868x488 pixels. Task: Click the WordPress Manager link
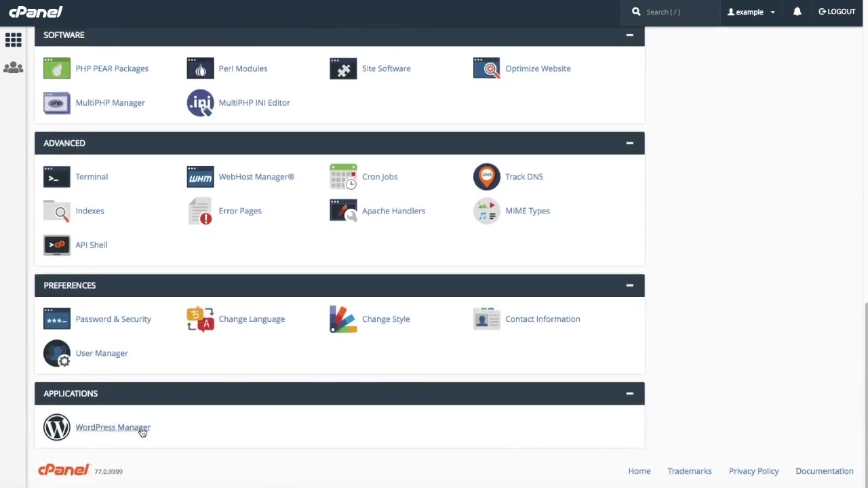113,428
